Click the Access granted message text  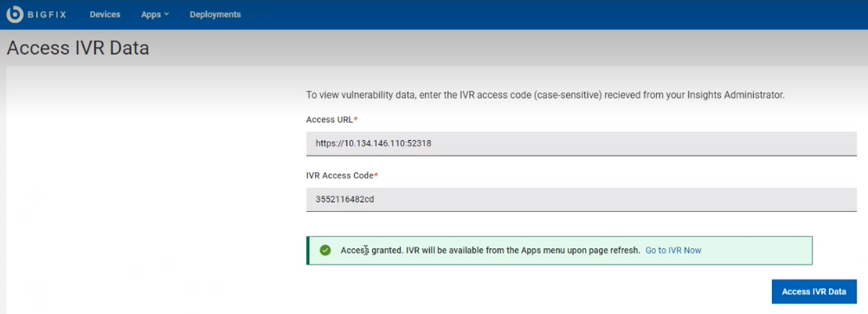[x=491, y=250]
